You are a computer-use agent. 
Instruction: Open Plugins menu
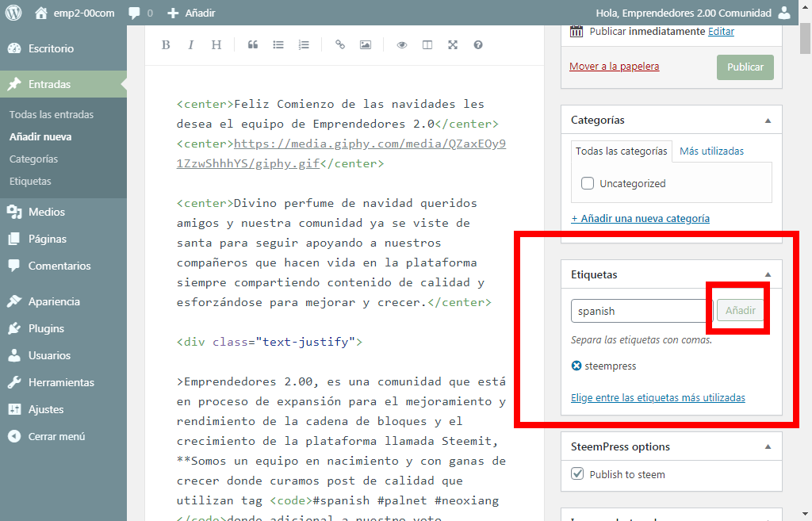click(x=63, y=328)
